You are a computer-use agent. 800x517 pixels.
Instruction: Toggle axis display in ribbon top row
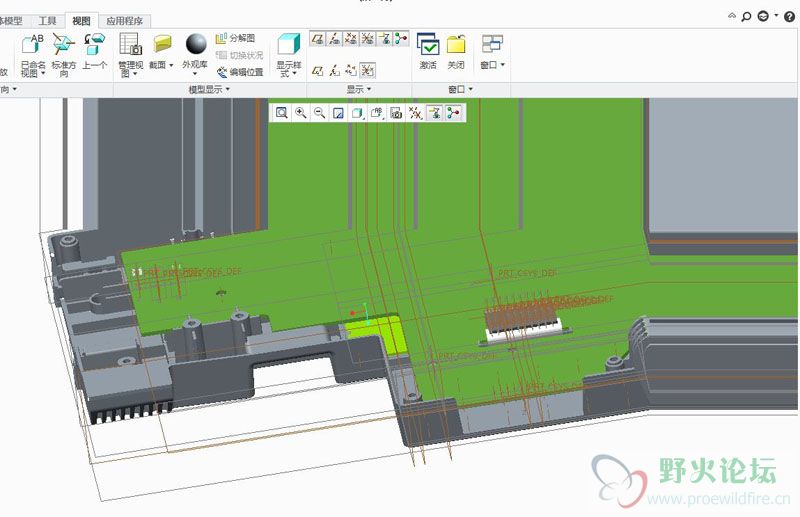[x=334, y=39]
